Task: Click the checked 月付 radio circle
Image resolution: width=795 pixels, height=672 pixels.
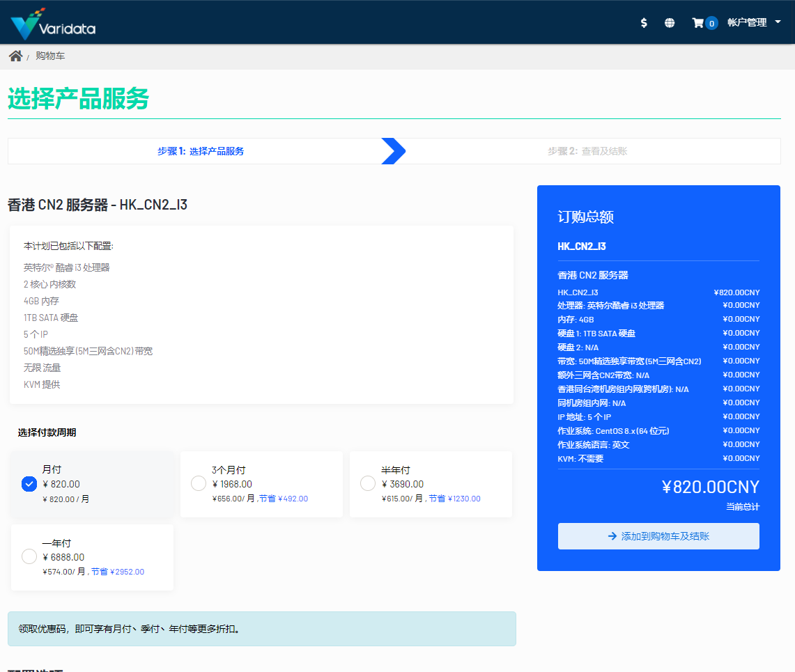Action: [x=29, y=483]
